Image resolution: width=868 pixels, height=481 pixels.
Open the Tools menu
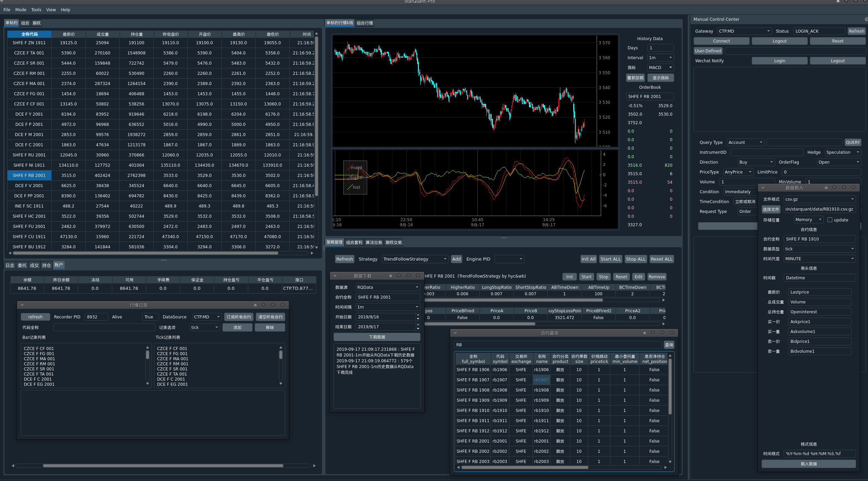(36, 10)
